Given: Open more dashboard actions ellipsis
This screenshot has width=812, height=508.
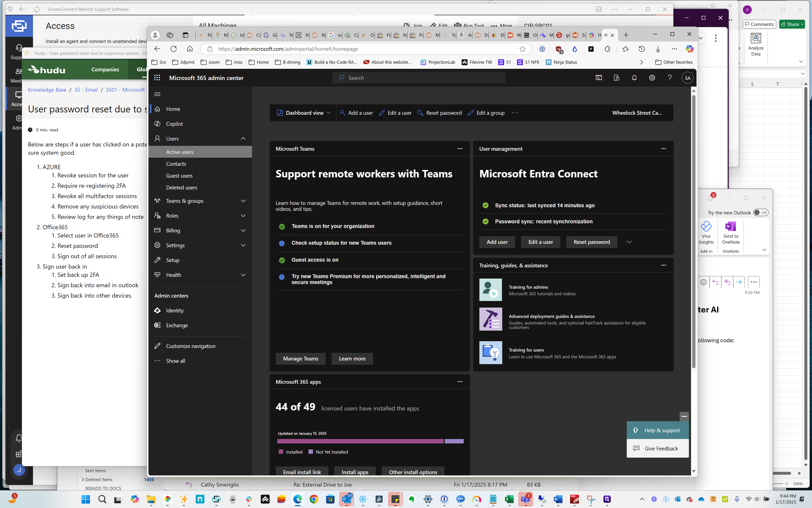Looking at the screenshot, I should pyautogui.click(x=515, y=113).
